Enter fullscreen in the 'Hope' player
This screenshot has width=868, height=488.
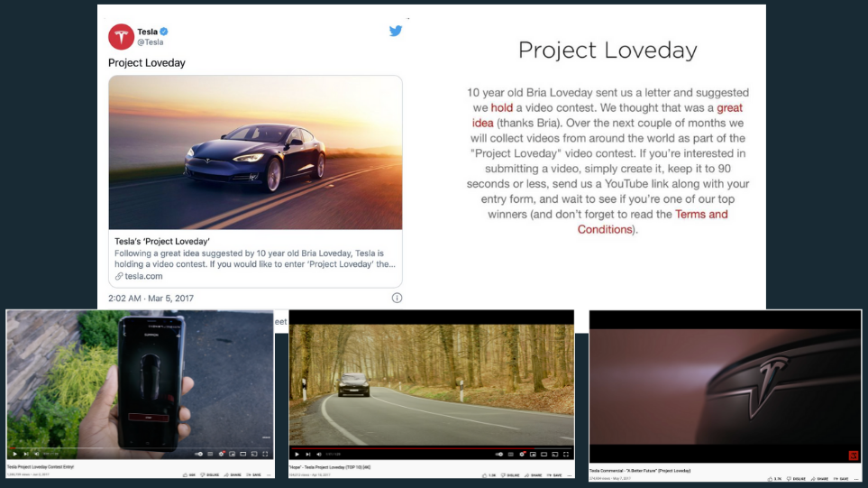[566, 455]
